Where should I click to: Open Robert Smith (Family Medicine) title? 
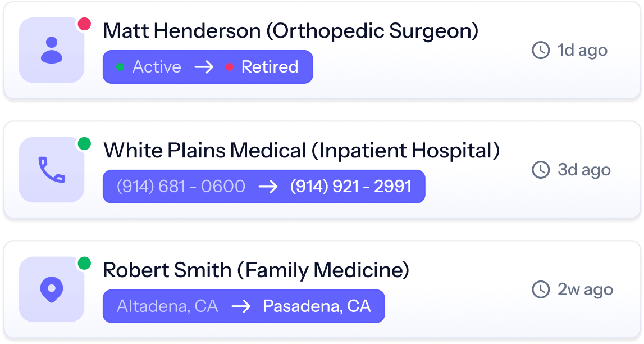(256, 270)
